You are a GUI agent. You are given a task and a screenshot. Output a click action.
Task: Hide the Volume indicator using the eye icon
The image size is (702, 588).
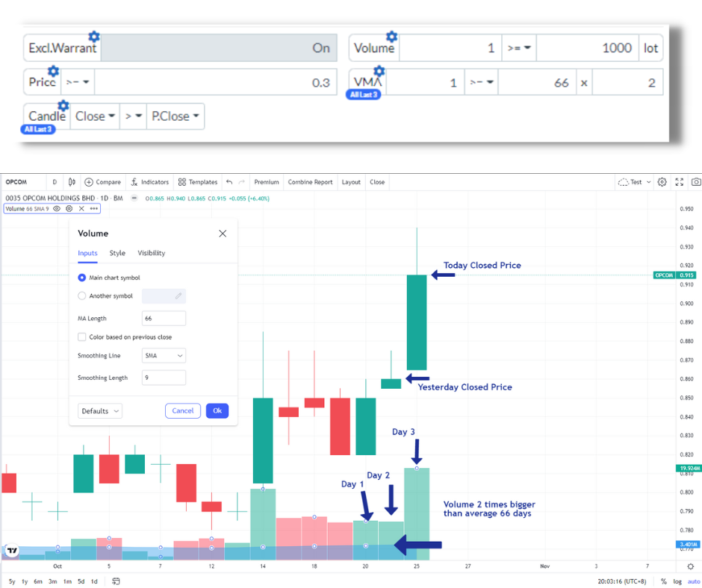57,208
